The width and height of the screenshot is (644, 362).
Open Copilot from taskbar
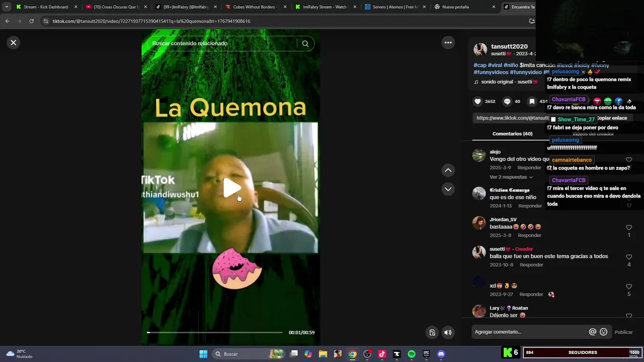click(x=308, y=354)
